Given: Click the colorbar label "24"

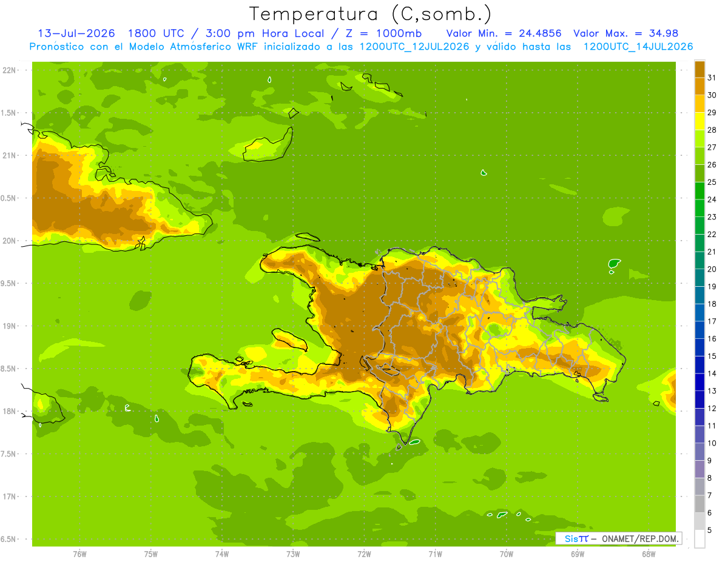Looking at the screenshot, I should point(712,199).
